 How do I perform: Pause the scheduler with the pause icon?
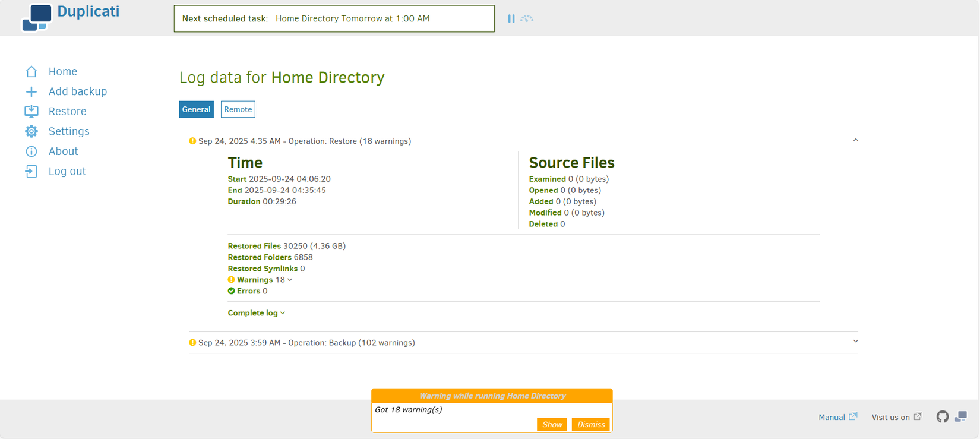point(511,19)
